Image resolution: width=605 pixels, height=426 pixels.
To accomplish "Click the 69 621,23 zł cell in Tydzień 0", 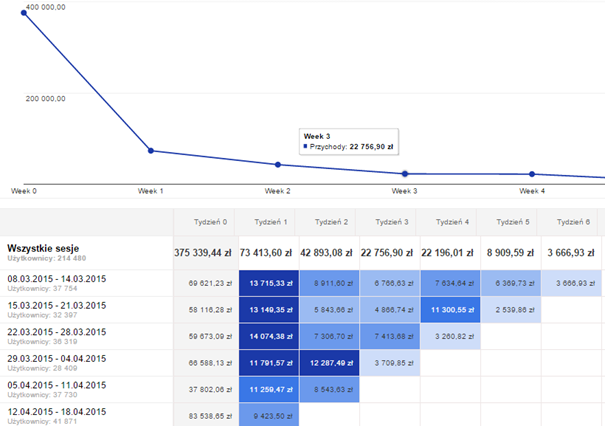I will click(208, 284).
